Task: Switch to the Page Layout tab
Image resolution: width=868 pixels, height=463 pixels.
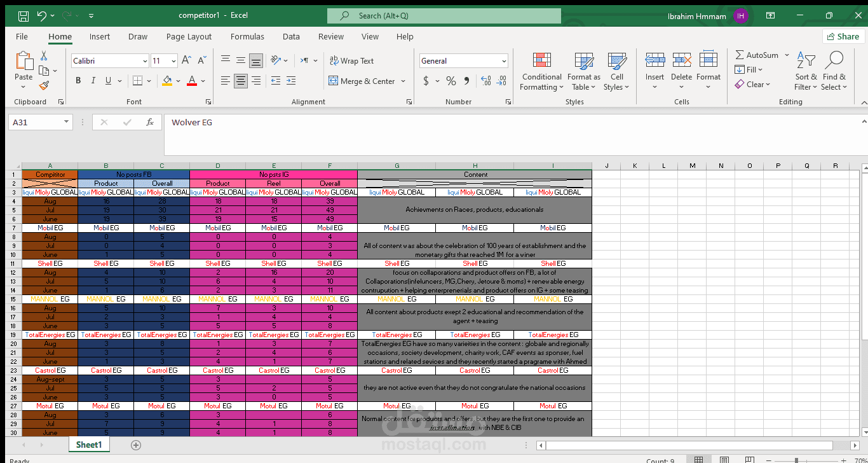Action: [189, 36]
